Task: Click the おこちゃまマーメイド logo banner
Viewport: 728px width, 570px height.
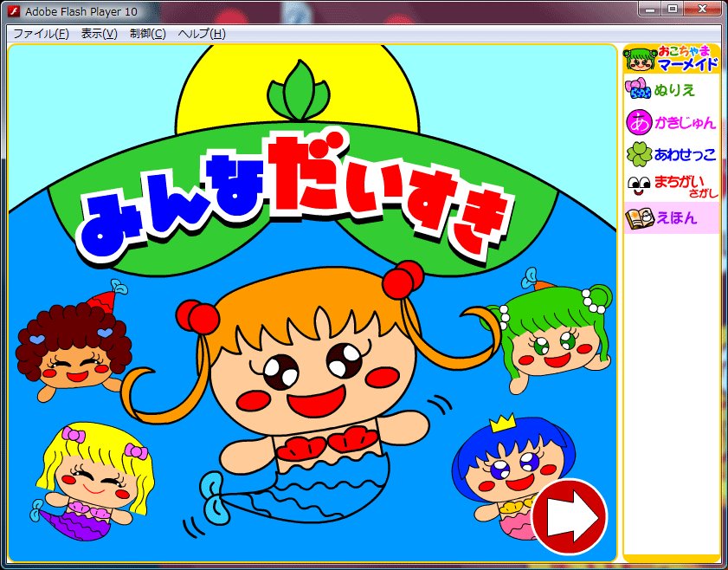Action: (672, 59)
